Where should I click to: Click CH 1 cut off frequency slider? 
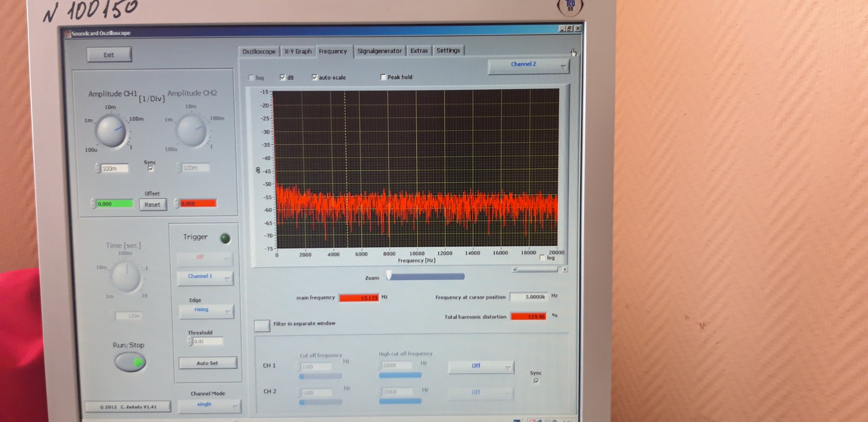point(321,376)
